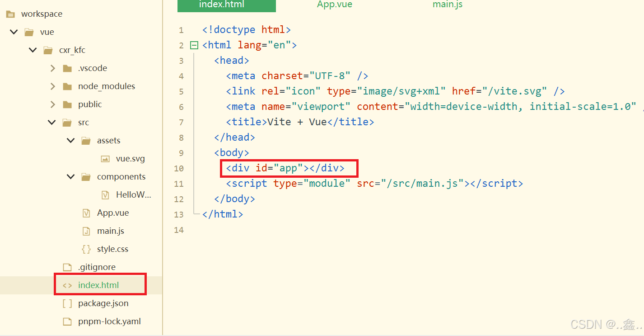The height and width of the screenshot is (336, 644).
Task: Open package.json from the file tree
Action: (103, 303)
